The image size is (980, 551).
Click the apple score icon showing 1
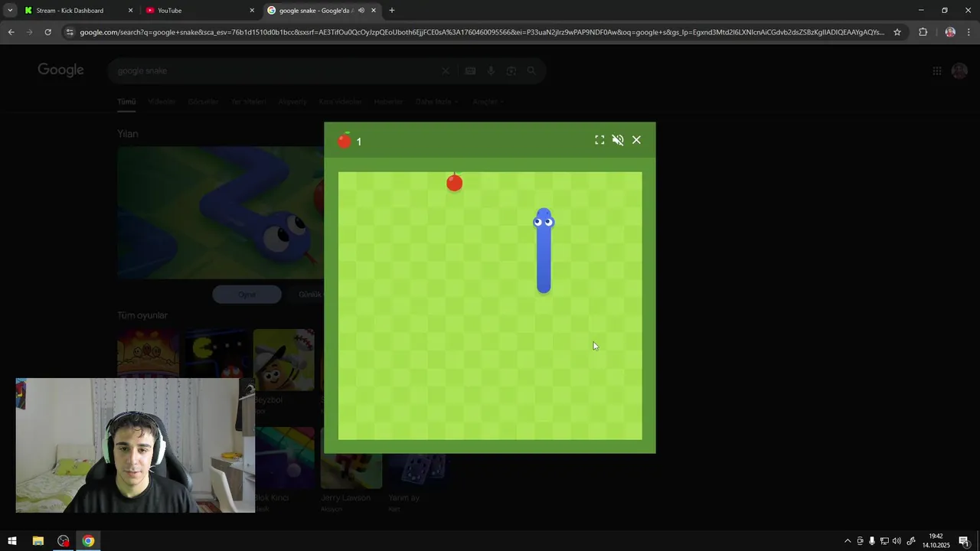coord(345,140)
